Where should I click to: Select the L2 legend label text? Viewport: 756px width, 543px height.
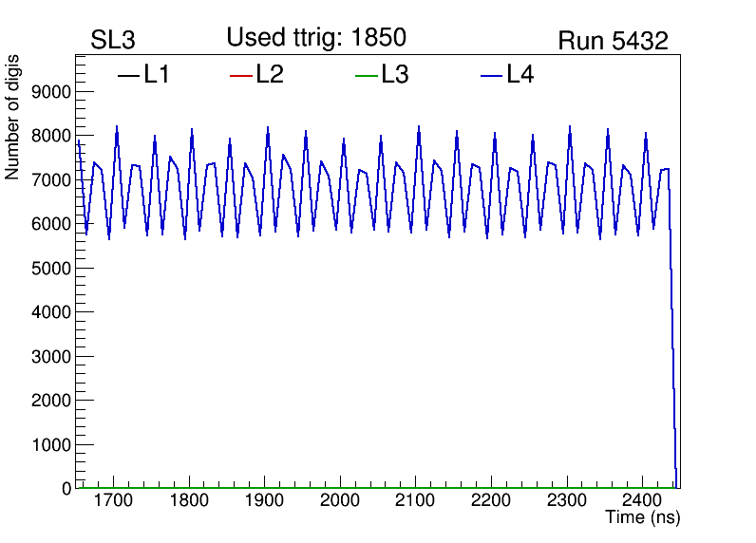[x=270, y=75]
